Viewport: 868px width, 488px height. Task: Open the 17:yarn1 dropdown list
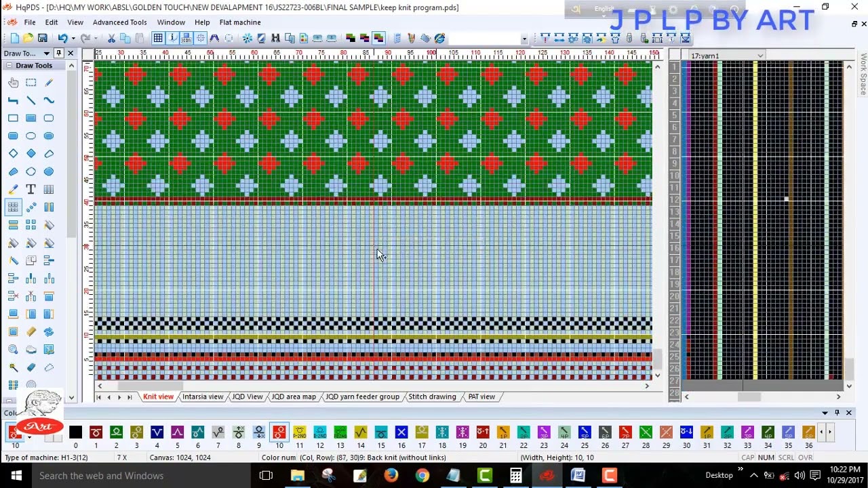(x=760, y=56)
